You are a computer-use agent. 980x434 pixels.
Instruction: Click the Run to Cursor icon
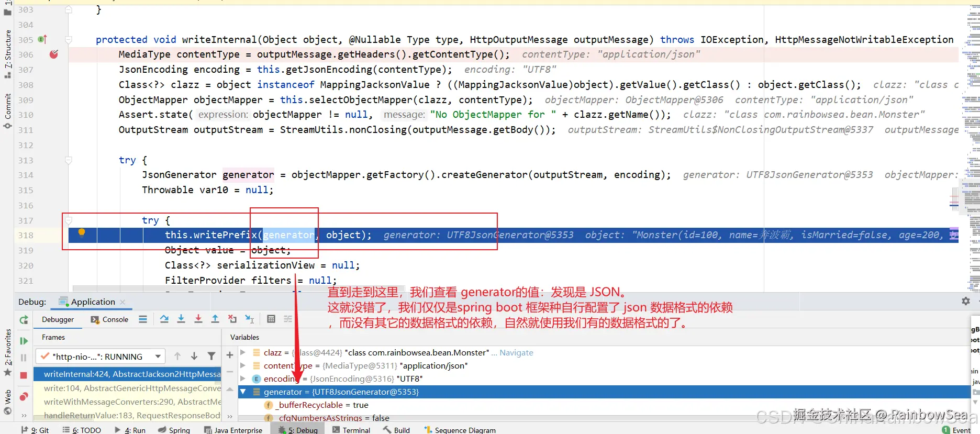[249, 319]
